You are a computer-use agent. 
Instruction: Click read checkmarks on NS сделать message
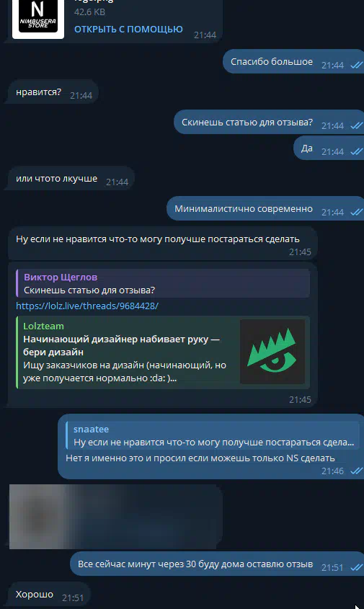[x=356, y=471]
